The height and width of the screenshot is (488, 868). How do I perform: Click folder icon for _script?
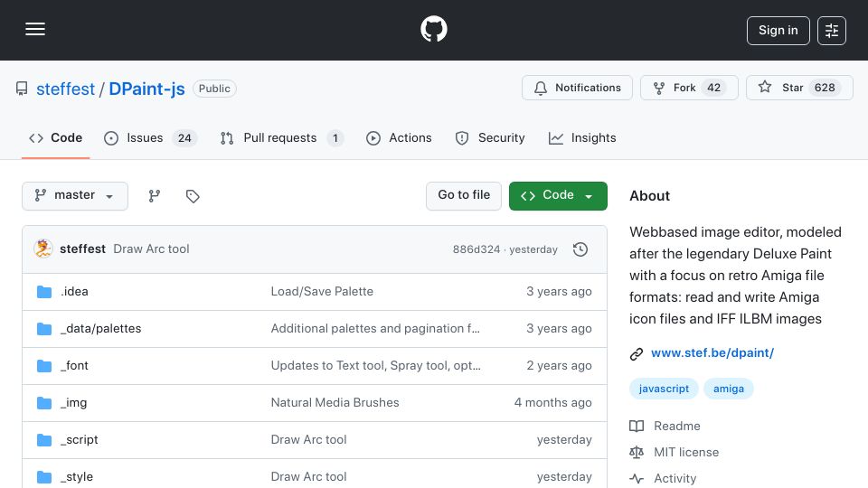point(44,440)
